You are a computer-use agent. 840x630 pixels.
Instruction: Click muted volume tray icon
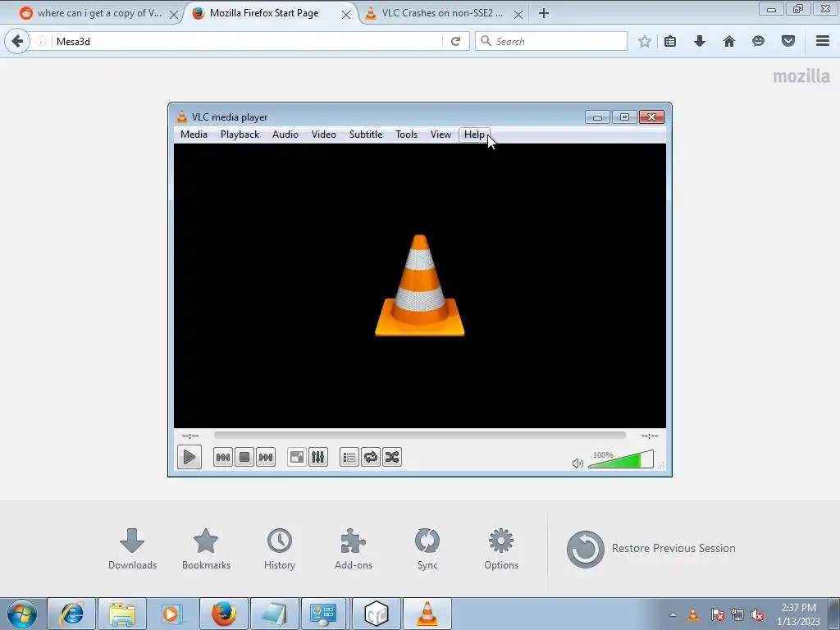point(757,615)
